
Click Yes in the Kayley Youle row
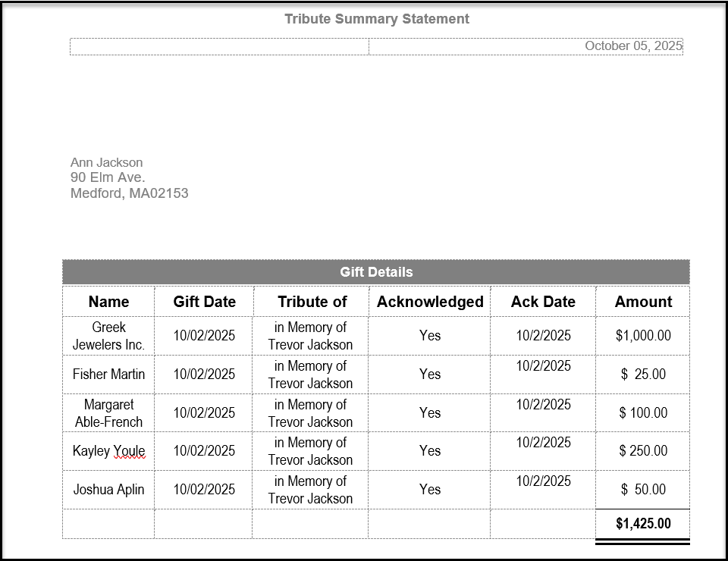point(430,451)
